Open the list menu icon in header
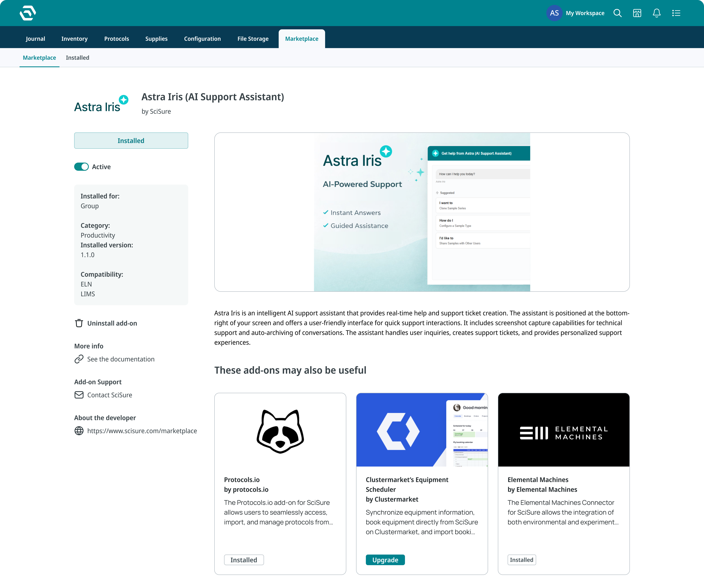Screen dimensions: 704x588 click(676, 13)
